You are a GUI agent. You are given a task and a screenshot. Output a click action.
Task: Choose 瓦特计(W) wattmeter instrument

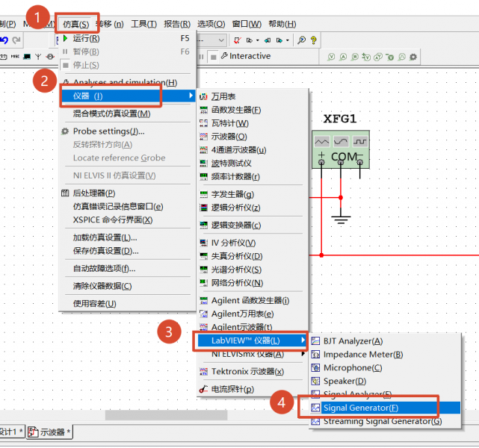pyautogui.click(x=253, y=123)
